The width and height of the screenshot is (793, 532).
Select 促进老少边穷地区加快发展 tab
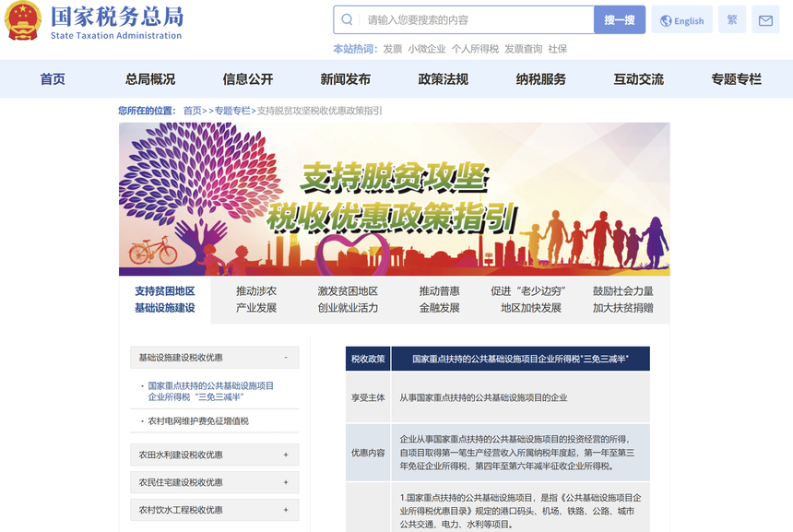point(530,300)
